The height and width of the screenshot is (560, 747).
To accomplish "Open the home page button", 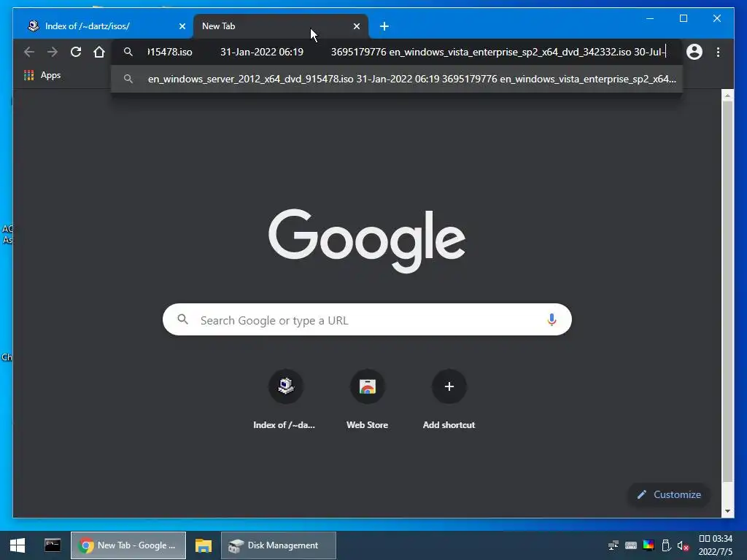I will pos(99,52).
